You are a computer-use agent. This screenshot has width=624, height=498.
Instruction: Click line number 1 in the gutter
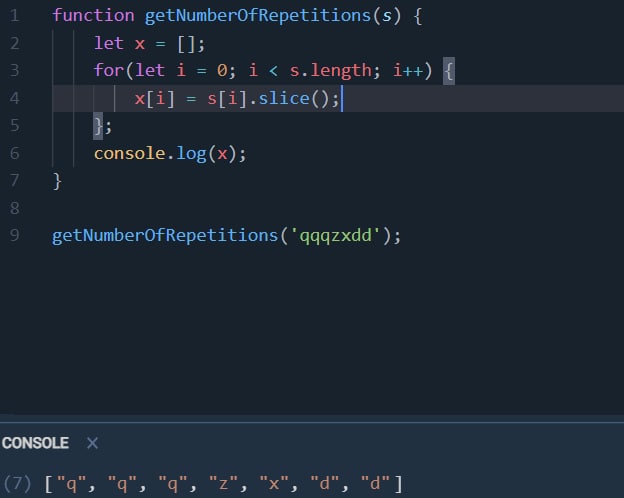click(x=15, y=16)
